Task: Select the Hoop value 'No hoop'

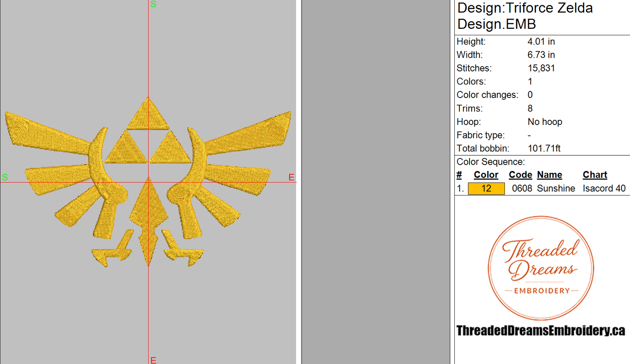Action: coord(545,122)
